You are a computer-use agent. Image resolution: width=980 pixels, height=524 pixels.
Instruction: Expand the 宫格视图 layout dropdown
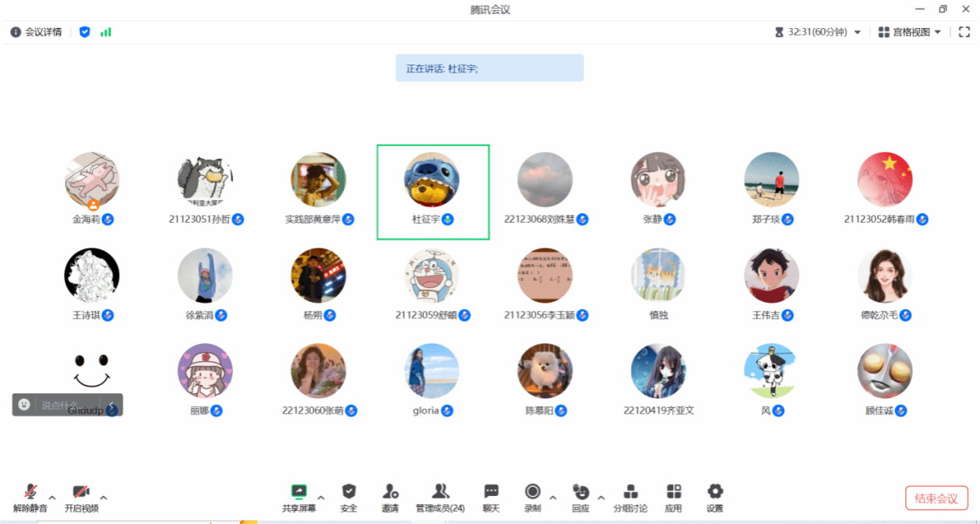pos(910,32)
